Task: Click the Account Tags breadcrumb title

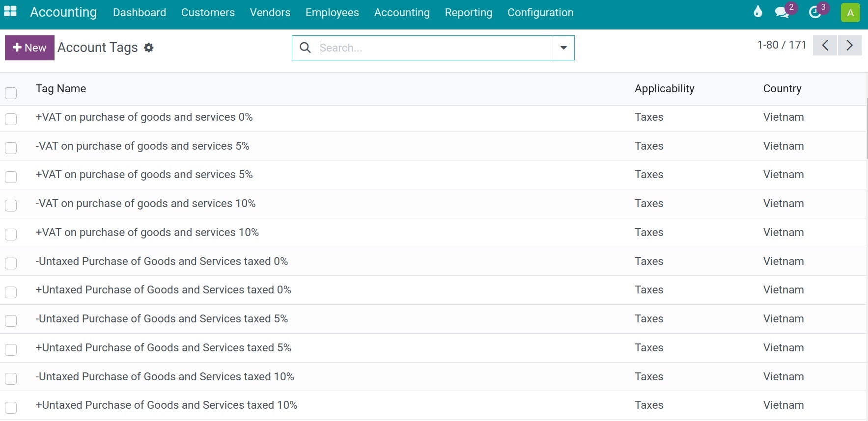Action: coord(98,48)
